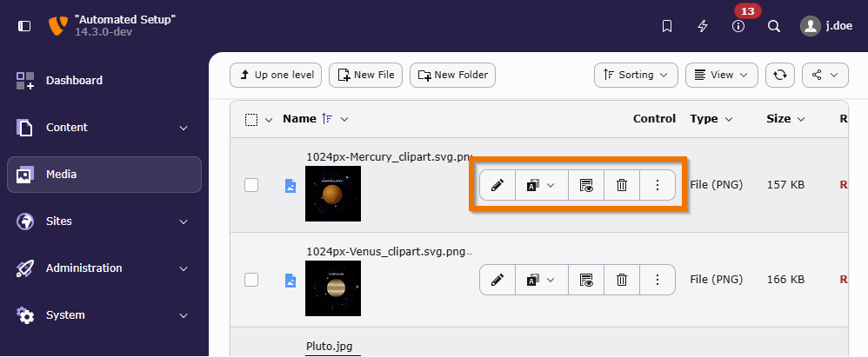Click the 157 KB size cell

[785, 184]
